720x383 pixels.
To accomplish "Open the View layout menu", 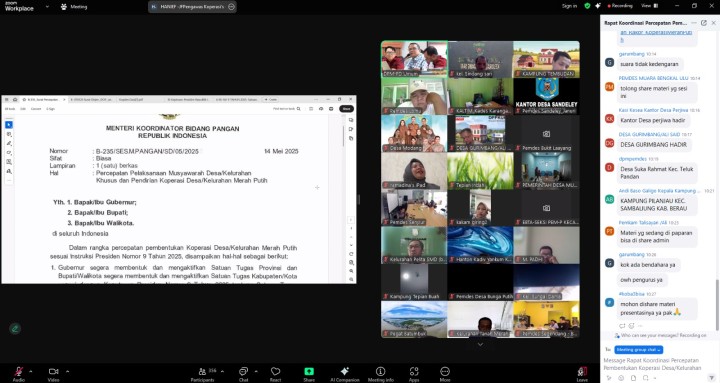I will tap(650, 6).
